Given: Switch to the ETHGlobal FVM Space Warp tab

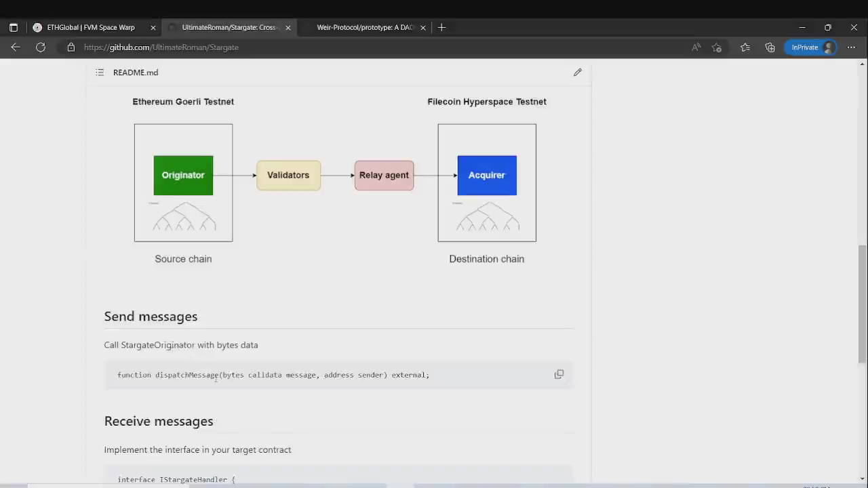Looking at the screenshot, I should [x=94, y=28].
